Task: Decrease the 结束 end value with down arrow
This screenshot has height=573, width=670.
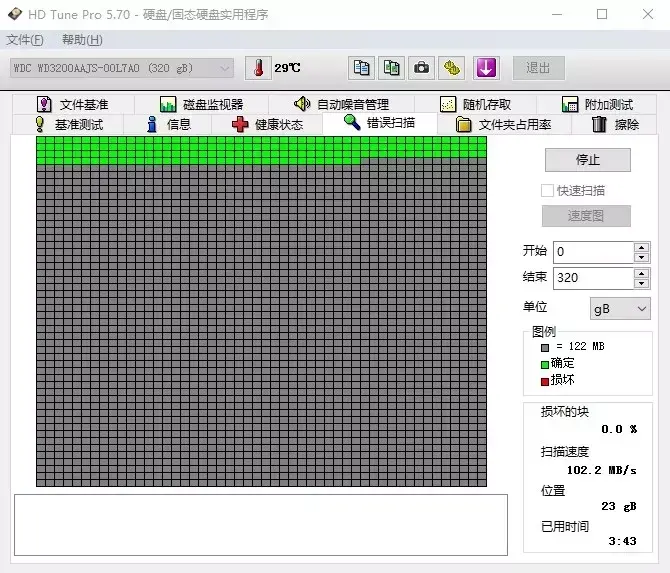Action: point(641,283)
